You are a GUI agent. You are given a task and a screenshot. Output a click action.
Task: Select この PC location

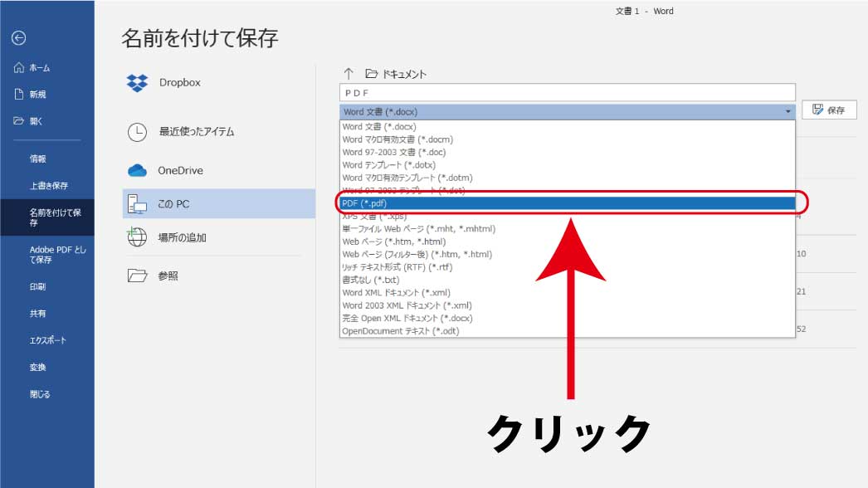coord(219,204)
